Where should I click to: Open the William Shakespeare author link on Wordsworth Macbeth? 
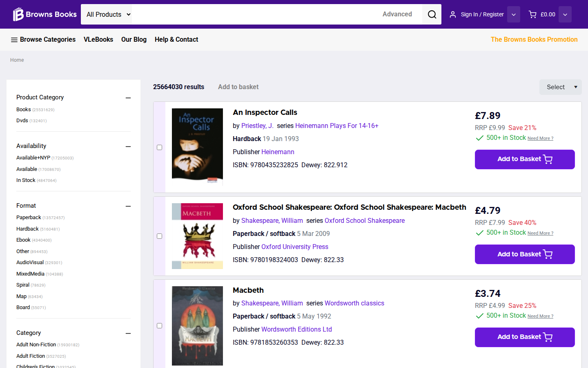coord(272,303)
